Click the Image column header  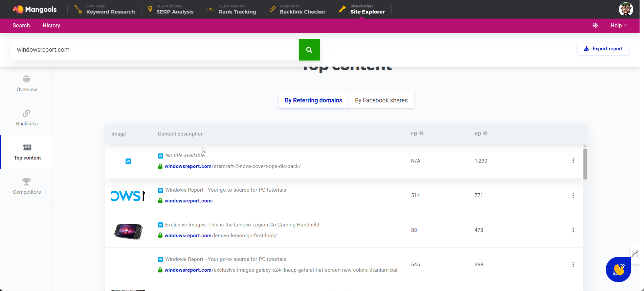119,134
